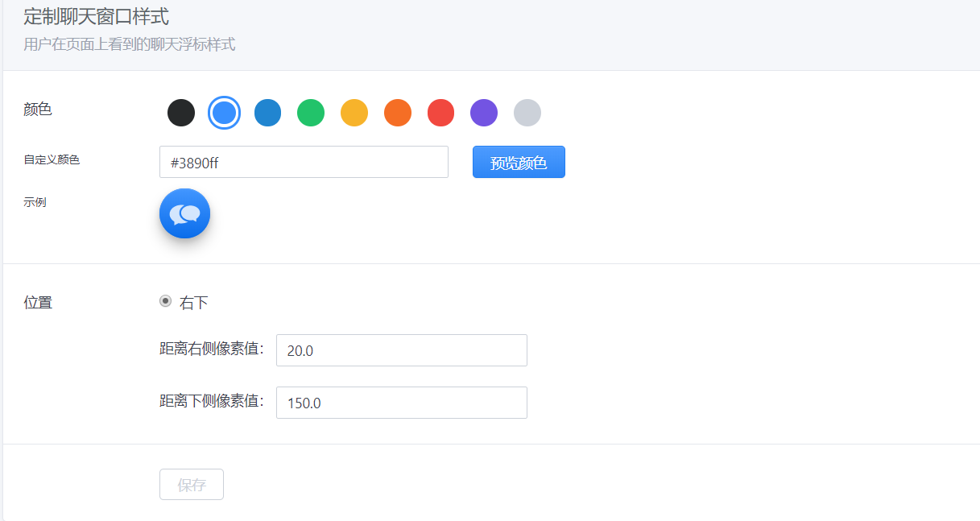Choose the purple color swatch

(x=484, y=113)
